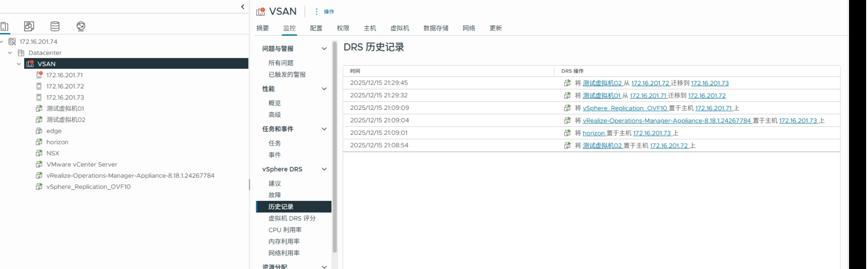868x269 pixels.
Task: Open 内存利用率 page
Action: coord(284,241)
